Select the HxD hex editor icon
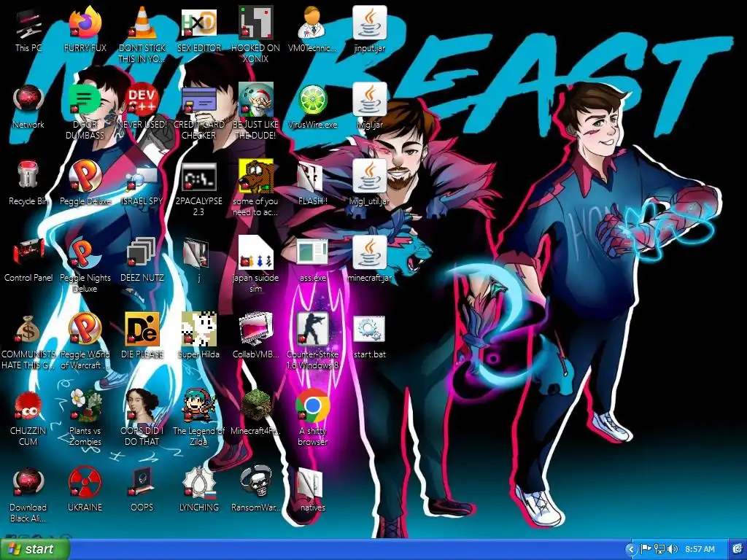This screenshot has width=747, height=560. (199, 23)
